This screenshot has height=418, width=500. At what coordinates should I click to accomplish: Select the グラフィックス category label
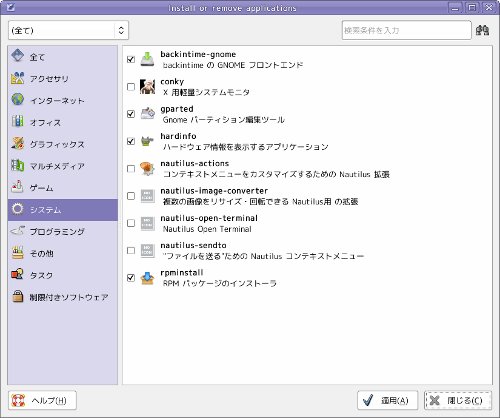coord(57,144)
